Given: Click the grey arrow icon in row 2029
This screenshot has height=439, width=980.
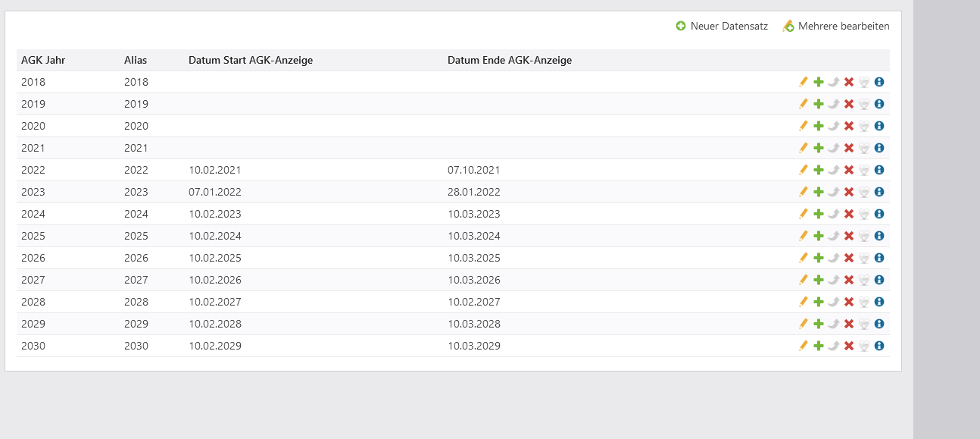Looking at the screenshot, I should point(834,324).
